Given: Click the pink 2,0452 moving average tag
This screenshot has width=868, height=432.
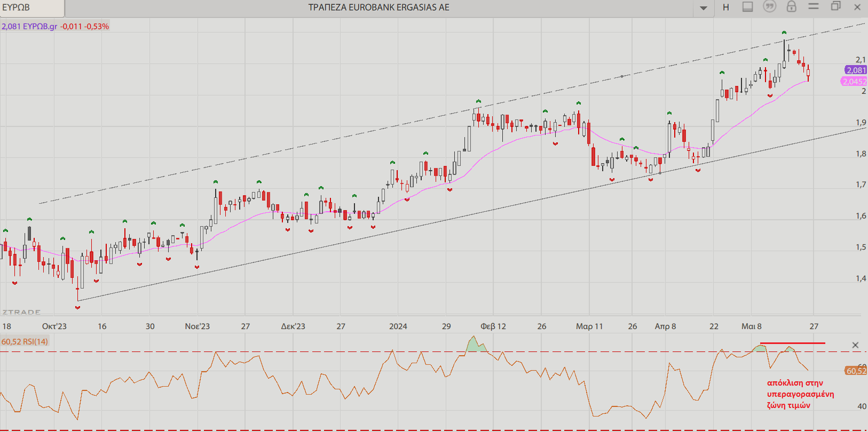Looking at the screenshot, I should coord(854,82).
